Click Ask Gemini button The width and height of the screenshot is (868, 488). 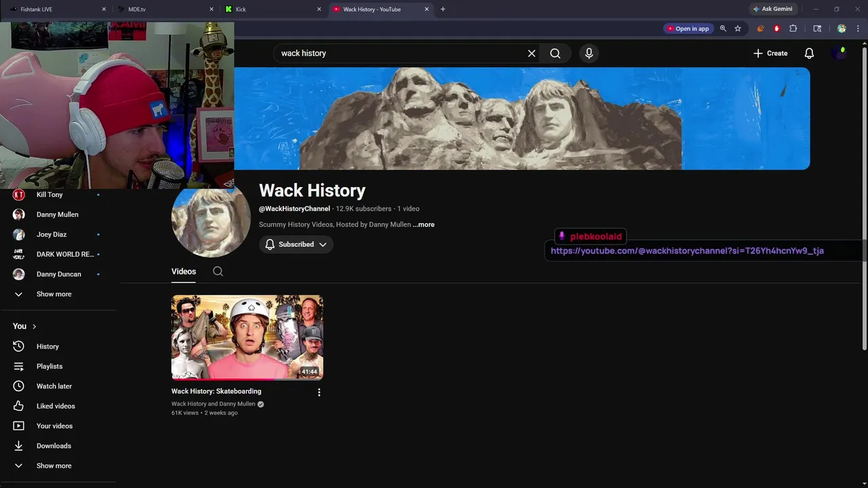[x=772, y=9]
